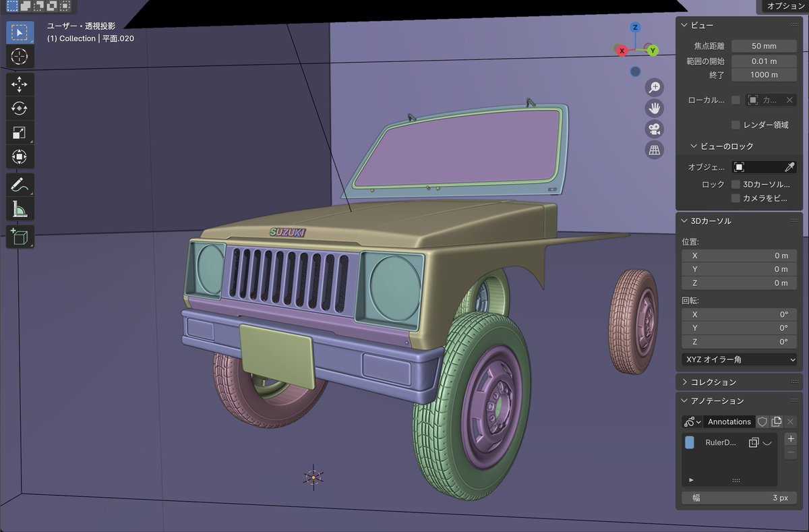The width and height of the screenshot is (809, 532).
Task: Activate the Annotate pencil tool
Action: [20, 185]
